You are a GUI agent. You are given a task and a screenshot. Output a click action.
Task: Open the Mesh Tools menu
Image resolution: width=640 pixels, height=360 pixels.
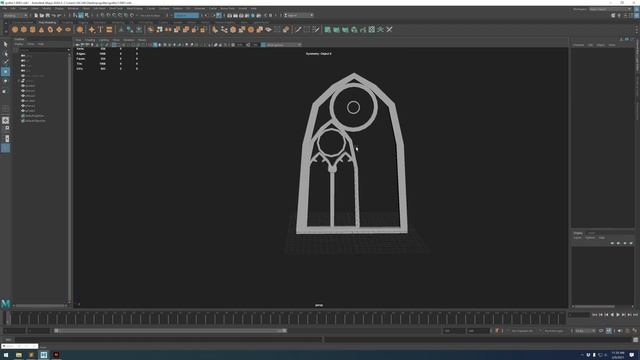coord(116,8)
